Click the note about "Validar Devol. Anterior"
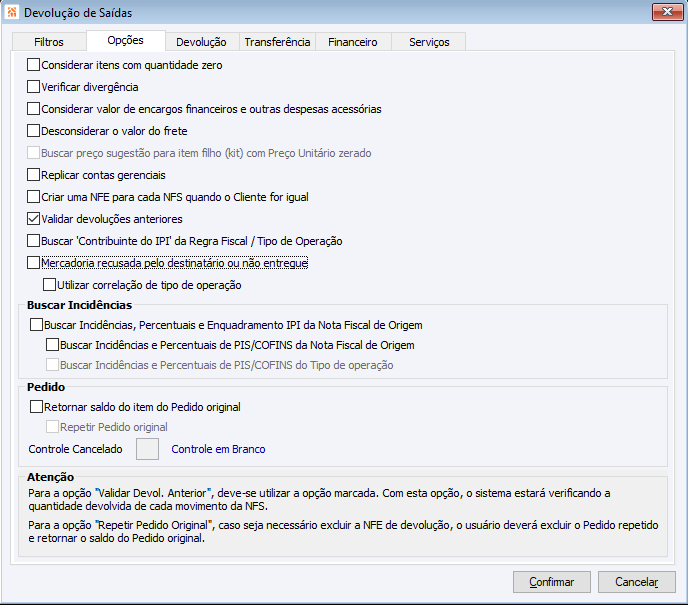This screenshot has width=688, height=607. coord(319,499)
